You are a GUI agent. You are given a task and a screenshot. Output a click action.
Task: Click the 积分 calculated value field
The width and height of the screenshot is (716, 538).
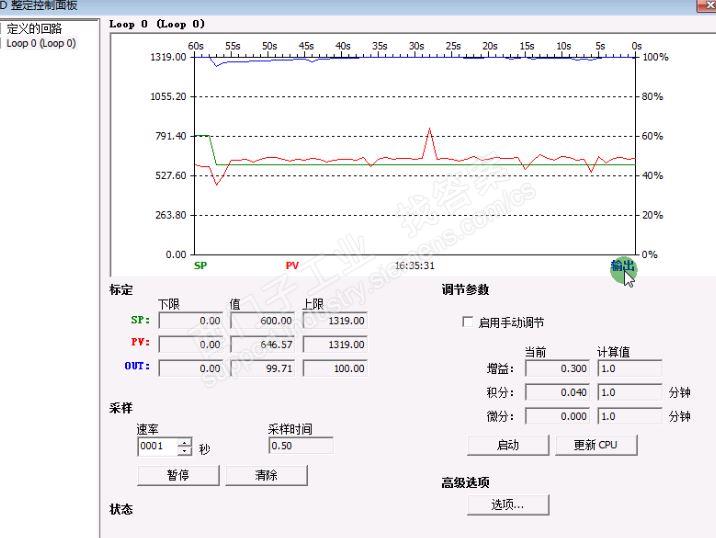[x=629, y=392]
